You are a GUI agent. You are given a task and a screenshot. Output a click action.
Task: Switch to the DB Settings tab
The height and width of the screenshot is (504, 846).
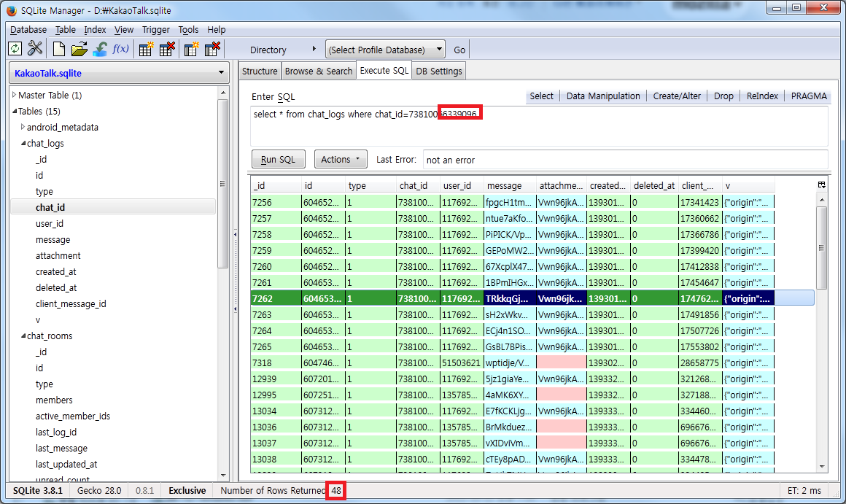(x=438, y=71)
